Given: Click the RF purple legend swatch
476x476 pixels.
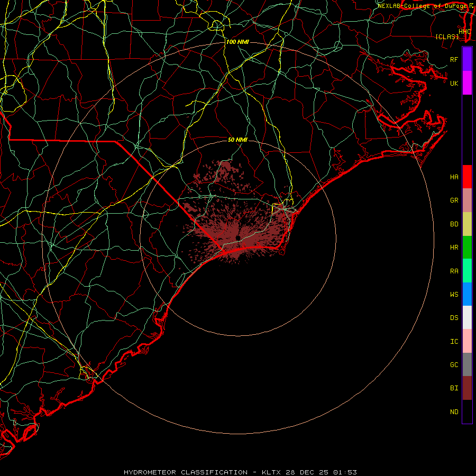Looking at the screenshot, I should pyautogui.click(x=467, y=59).
